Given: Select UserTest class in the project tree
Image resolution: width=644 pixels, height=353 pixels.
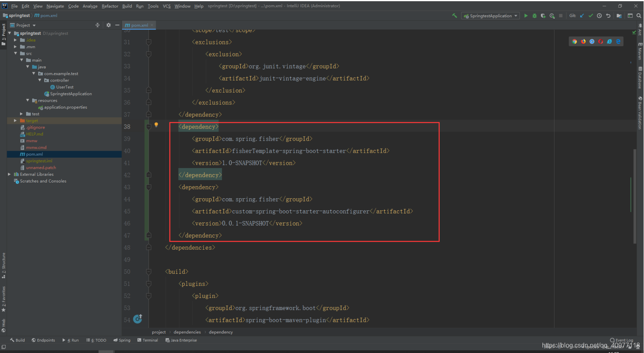Looking at the screenshot, I should (x=62, y=87).
